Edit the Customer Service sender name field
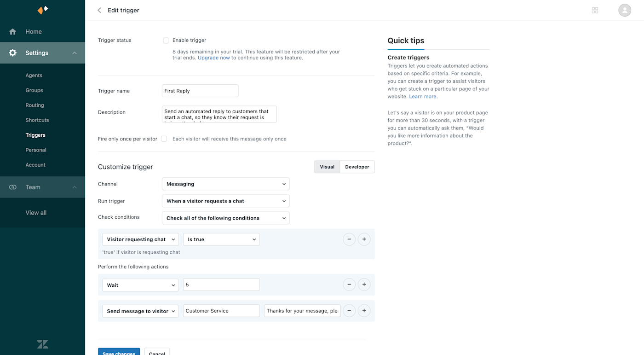The height and width of the screenshot is (355, 644). (221, 311)
